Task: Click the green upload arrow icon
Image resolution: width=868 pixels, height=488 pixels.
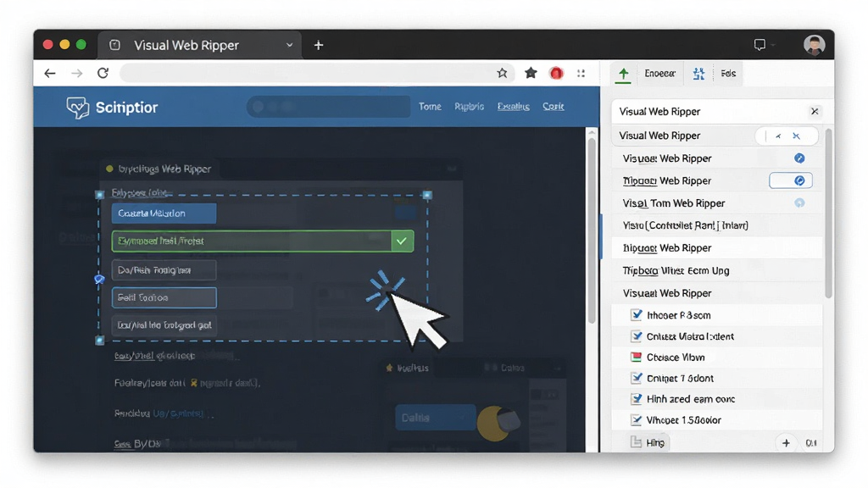Action: [623, 74]
